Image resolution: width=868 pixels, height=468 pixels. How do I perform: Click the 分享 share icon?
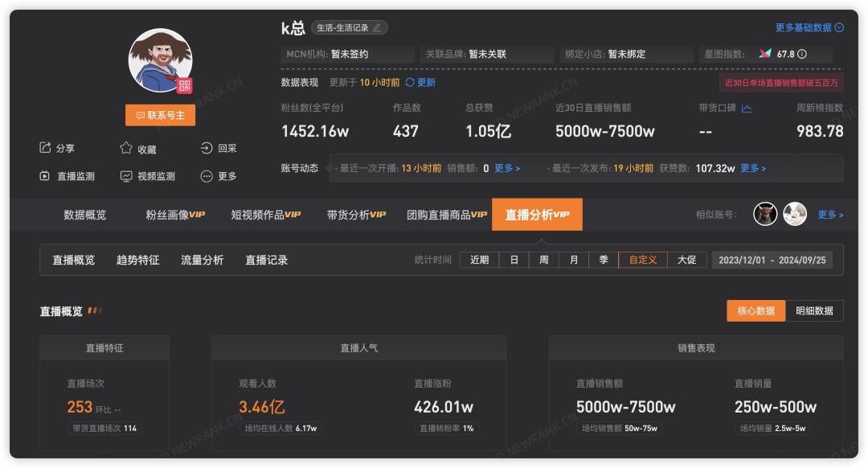pos(46,148)
